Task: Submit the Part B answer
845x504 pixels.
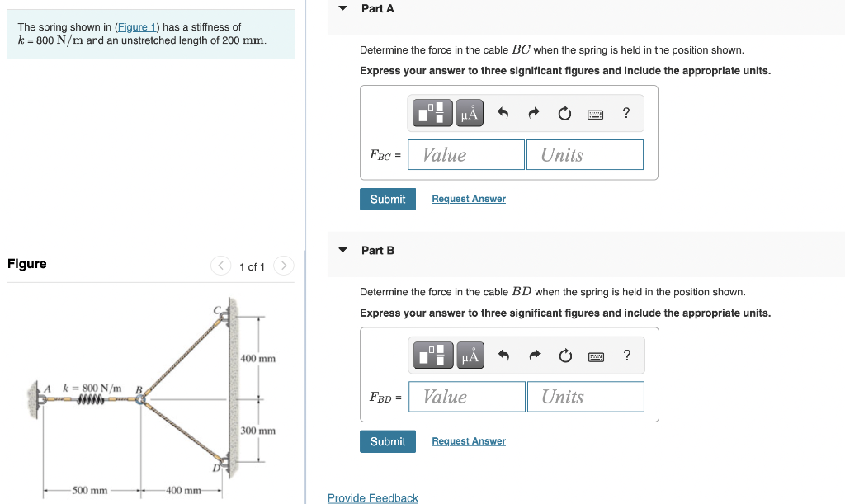Action: click(387, 440)
